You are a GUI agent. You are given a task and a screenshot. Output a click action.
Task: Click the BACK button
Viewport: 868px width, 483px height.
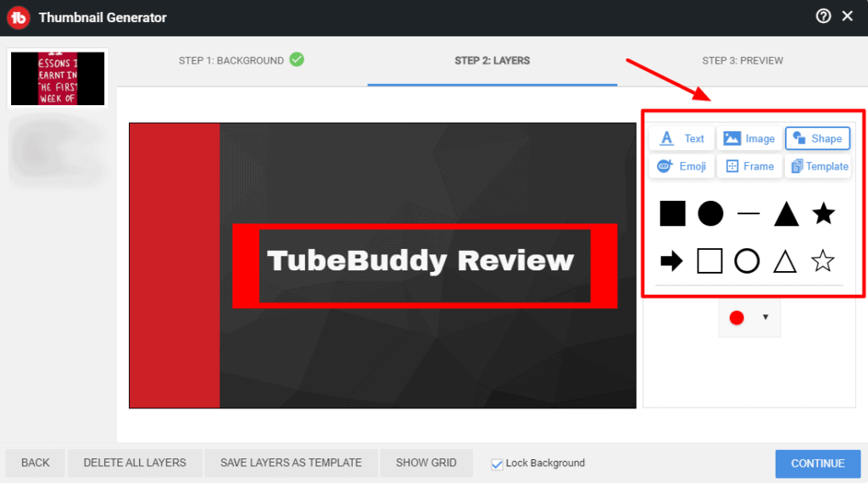click(36, 463)
